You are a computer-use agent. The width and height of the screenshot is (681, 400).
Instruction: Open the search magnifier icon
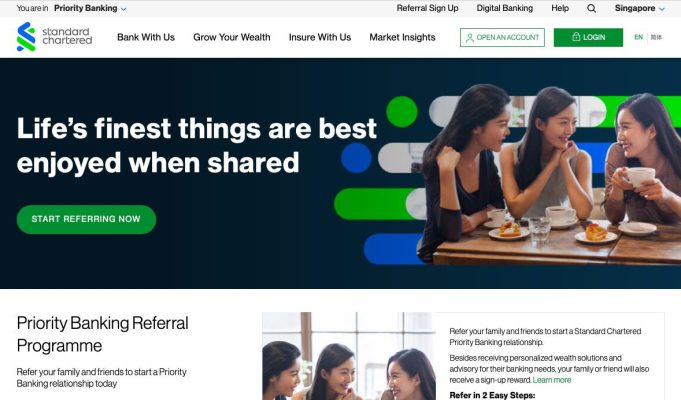(592, 8)
